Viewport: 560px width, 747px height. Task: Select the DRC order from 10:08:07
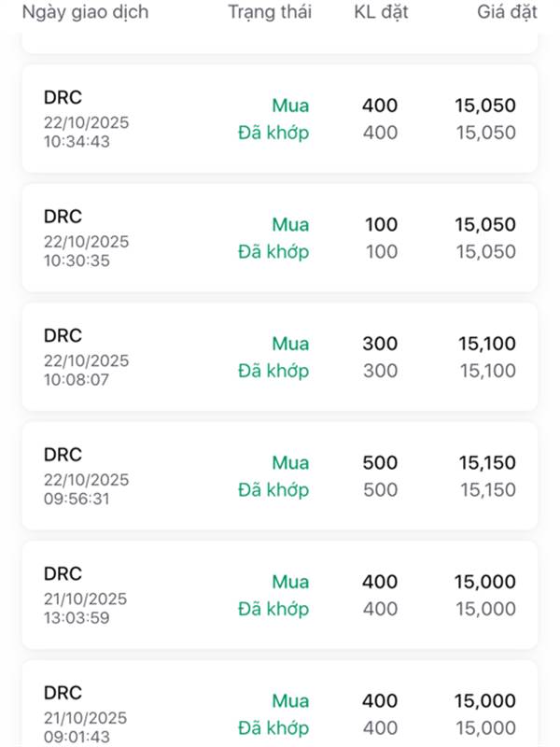click(x=280, y=357)
